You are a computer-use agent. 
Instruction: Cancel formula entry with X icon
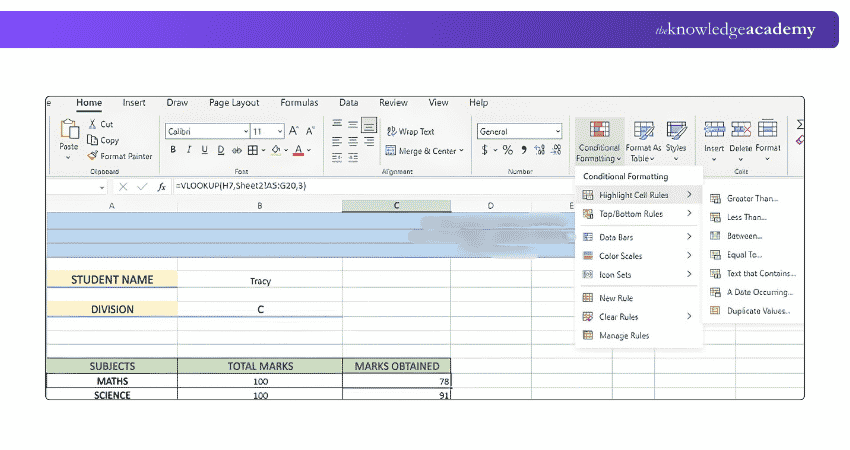point(123,187)
